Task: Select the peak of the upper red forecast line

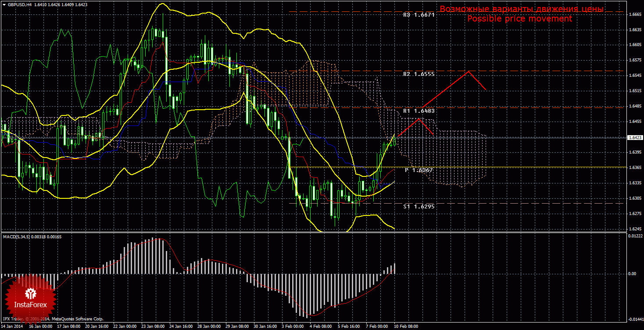Action: pos(469,72)
